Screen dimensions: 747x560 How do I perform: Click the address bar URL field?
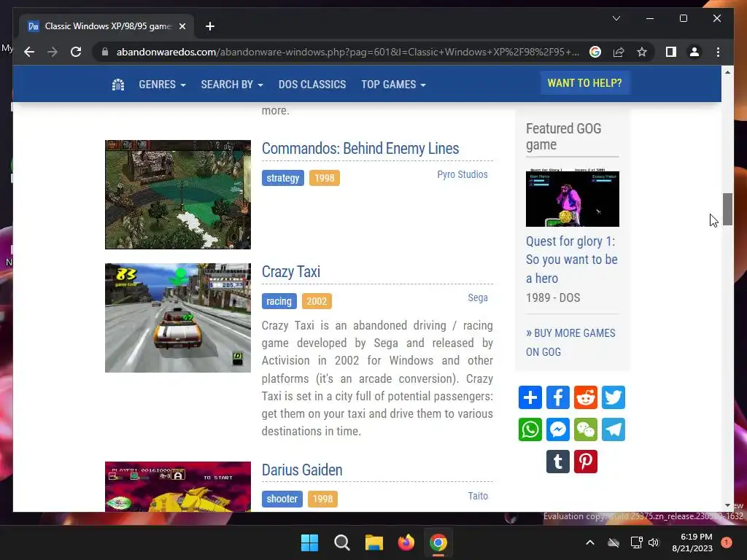tap(348, 52)
